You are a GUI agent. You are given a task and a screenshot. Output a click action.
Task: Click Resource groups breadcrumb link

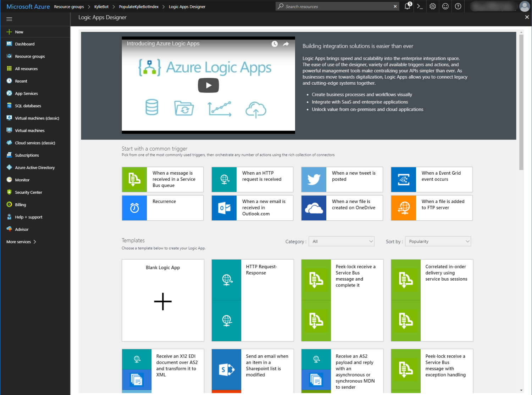[x=69, y=7]
